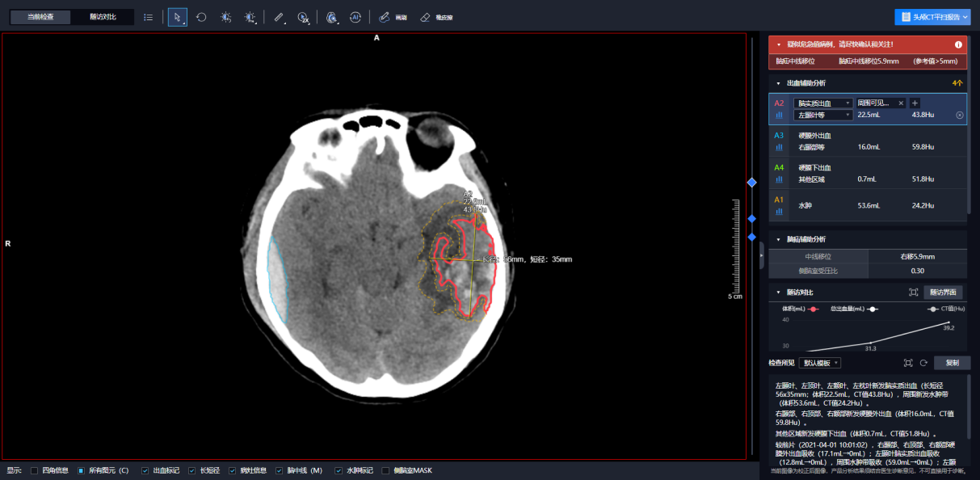Select the window level brightness tool

click(x=226, y=17)
